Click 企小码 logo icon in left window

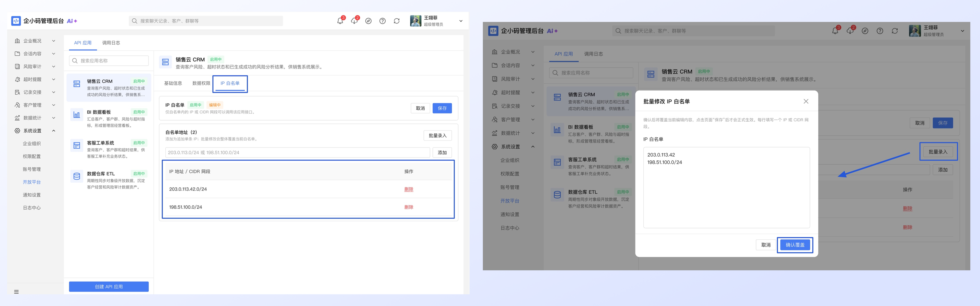tap(16, 21)
